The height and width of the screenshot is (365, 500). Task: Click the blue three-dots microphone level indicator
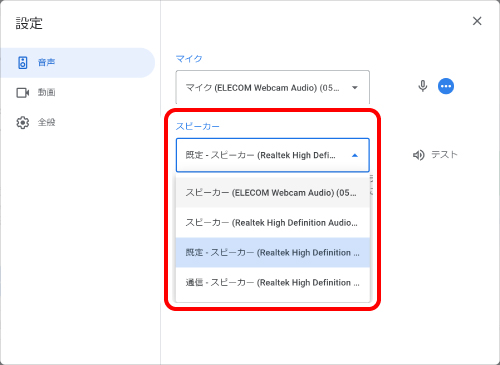click(x=446, y=86)
